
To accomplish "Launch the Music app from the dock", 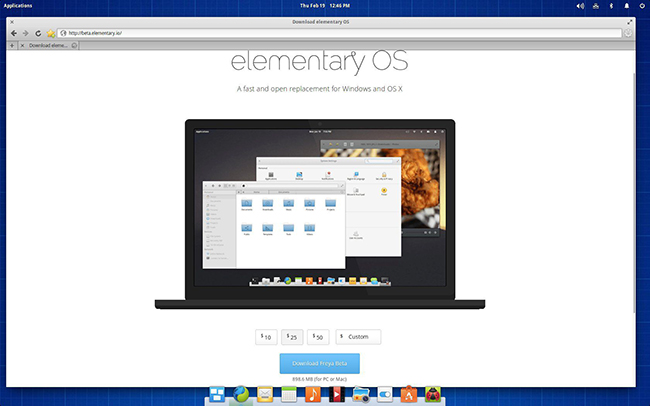I will coord(313,394).
